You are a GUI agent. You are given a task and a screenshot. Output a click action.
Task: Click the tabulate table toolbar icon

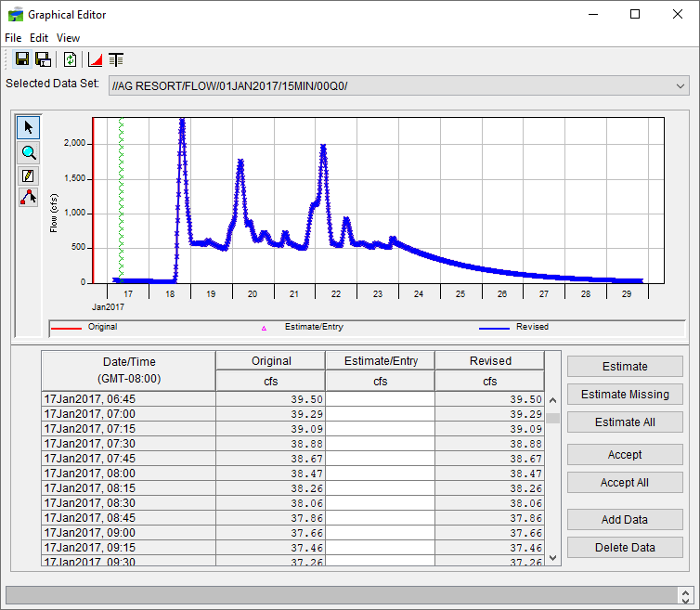point(116,59)
